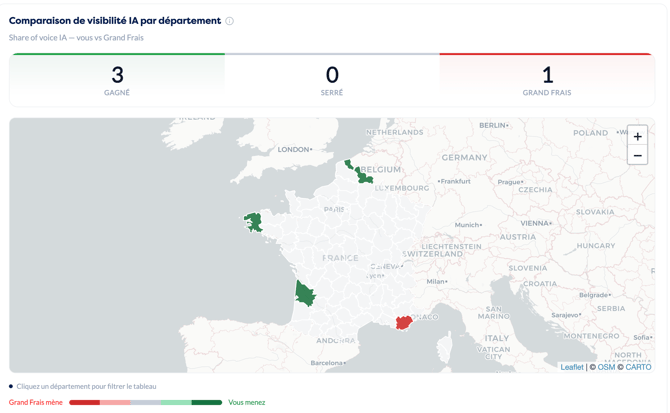Image resolution: width=670 pixels, height=413 pixels.
Task: Click the Milan label on the map
Action: (435, 281)
